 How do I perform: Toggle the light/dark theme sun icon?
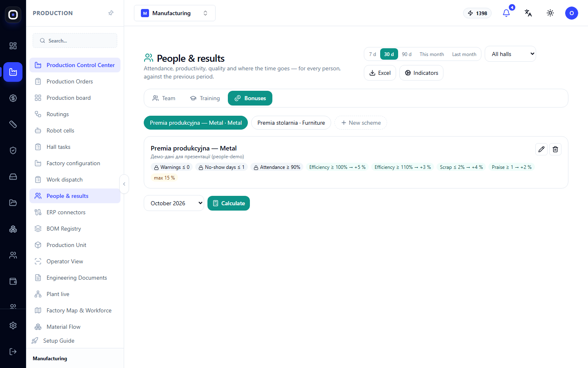point(550,13)
